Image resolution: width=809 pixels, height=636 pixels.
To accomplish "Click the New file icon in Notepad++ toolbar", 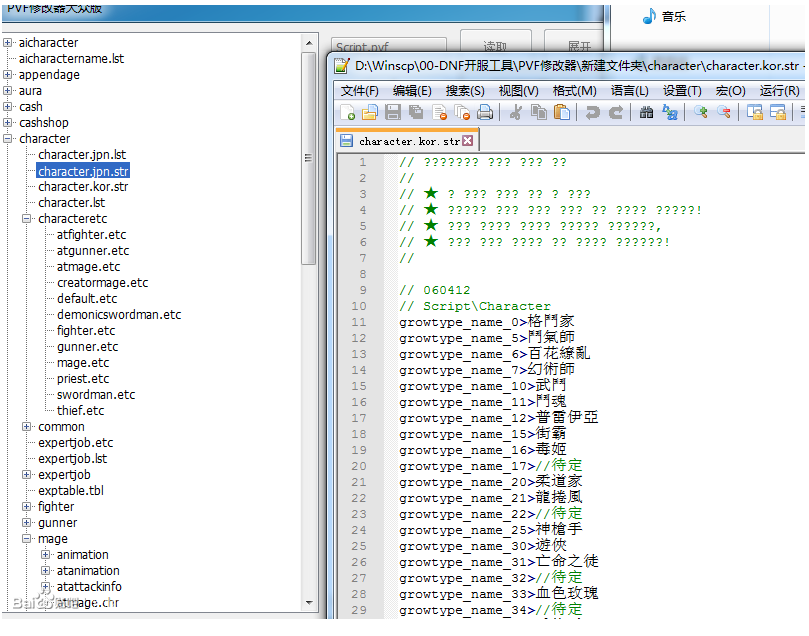I will (347, 112).
